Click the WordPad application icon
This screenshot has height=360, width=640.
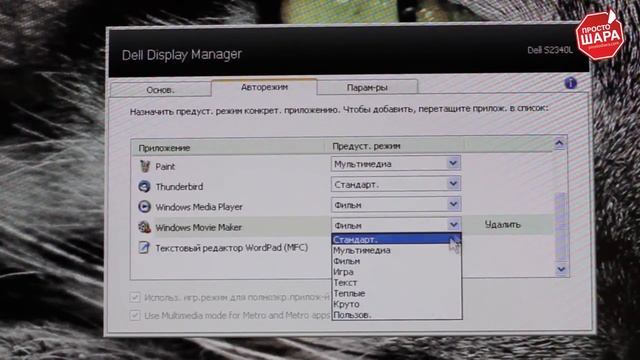(x=144, y=247)
